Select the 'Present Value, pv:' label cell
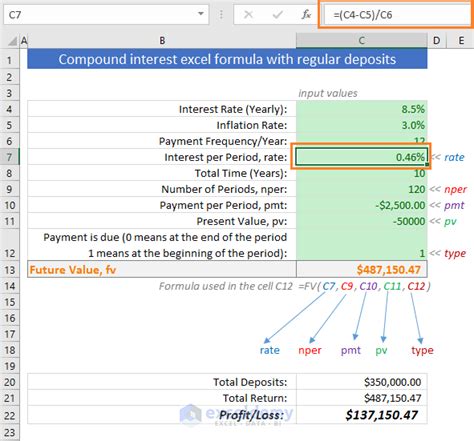This screenshot has width=474, height=441. click(x=162, y=221)
